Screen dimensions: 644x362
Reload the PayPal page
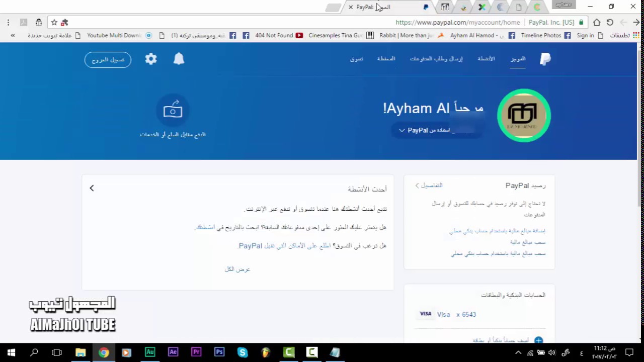610,22
